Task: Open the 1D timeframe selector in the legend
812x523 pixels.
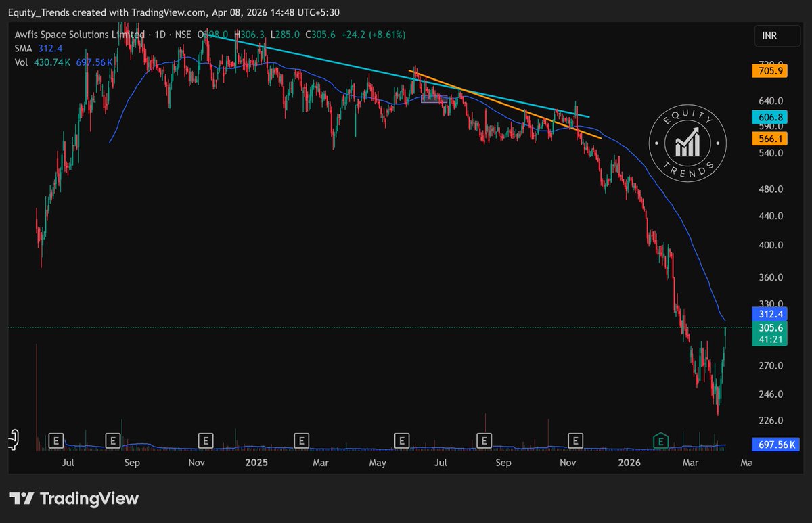Action: [x=160, y=34]
